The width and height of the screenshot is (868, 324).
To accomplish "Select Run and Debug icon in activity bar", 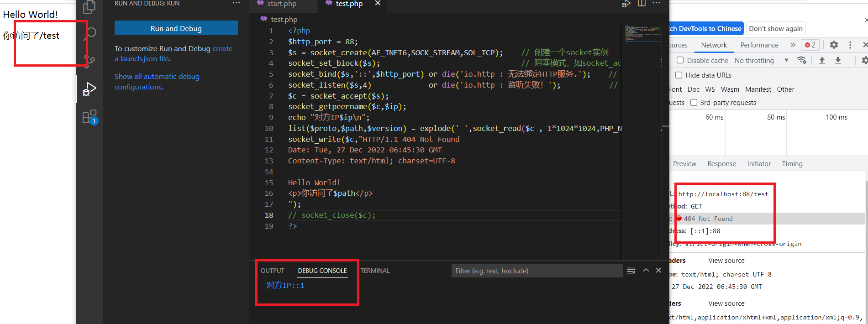I will [89, 89].
